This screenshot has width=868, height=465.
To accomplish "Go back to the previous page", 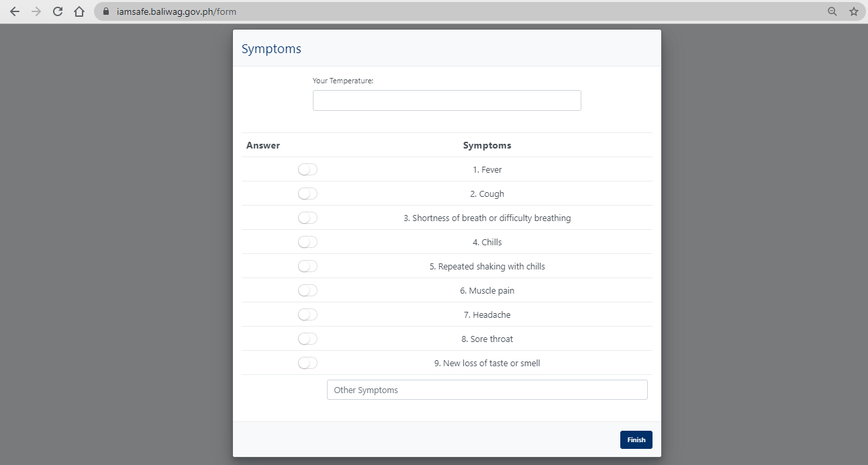I will click(15, 11).
